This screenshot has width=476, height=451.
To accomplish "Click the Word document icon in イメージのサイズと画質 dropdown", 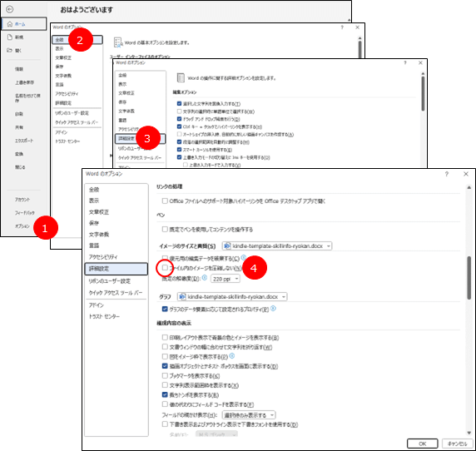I will 227,245.
